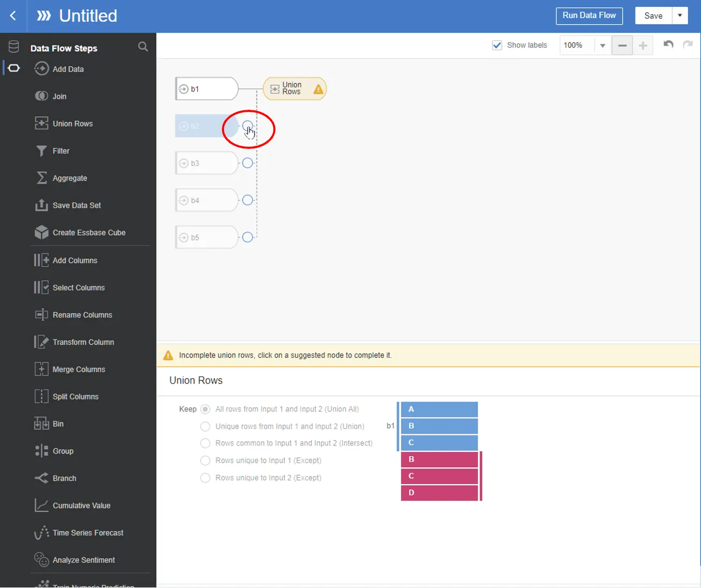
Task: Choose the Cumulative Value step
Action: point(72,506)
